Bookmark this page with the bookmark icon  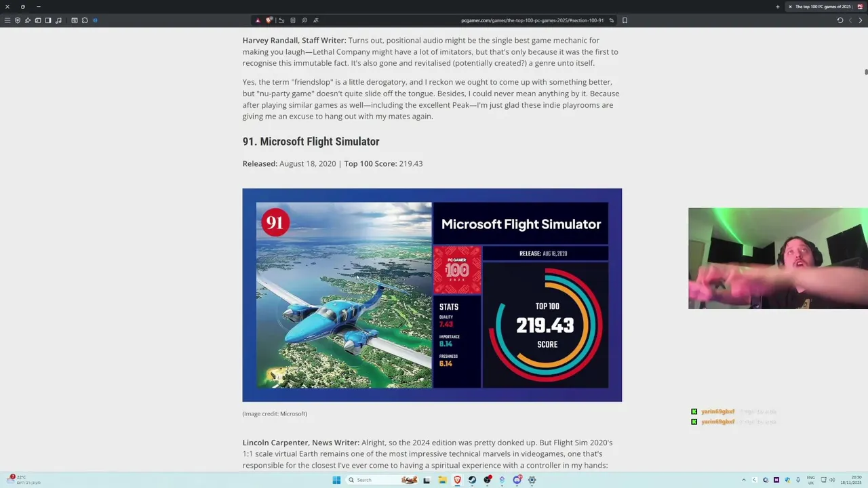(x=625, y=20)
